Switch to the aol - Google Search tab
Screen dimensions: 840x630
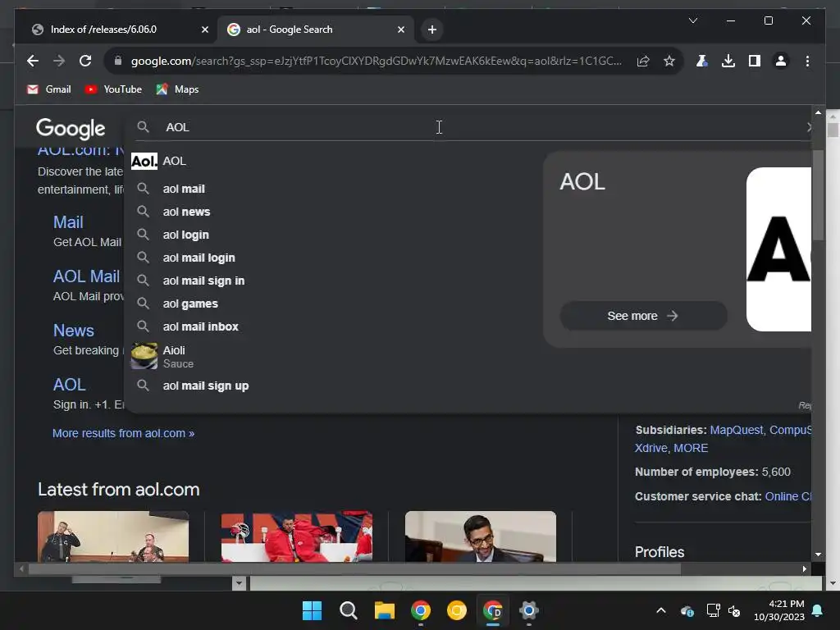pos(316,30)
